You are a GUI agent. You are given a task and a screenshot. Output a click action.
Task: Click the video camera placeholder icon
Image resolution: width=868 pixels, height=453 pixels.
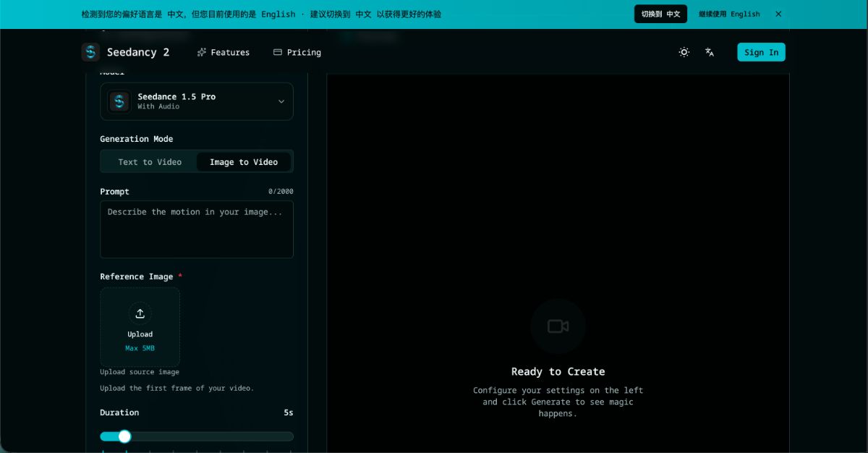pyautogui.click(x=558, y=326)
